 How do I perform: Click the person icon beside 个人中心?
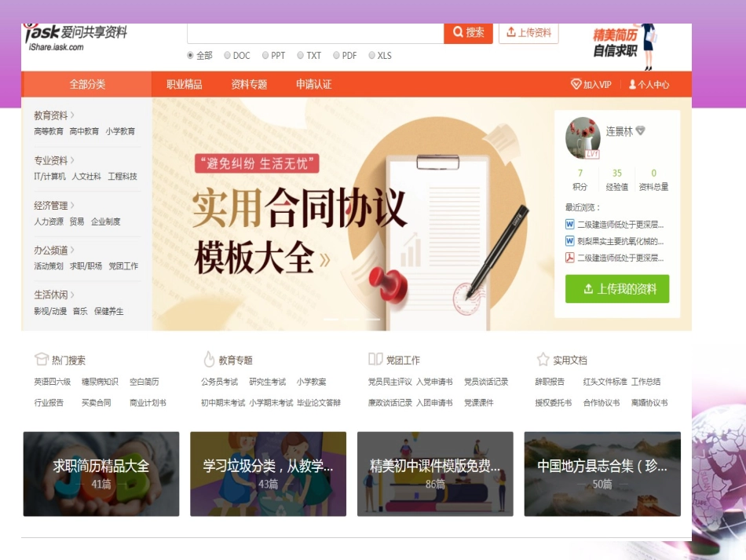(x=632, y=85)
